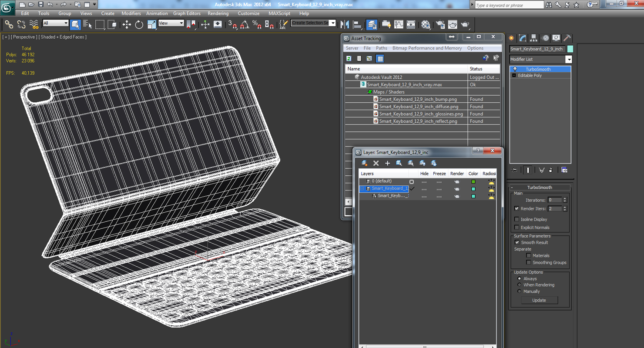644x348 pixels.
Task: Refresh the Asset Tracking list
Action: 349,58
